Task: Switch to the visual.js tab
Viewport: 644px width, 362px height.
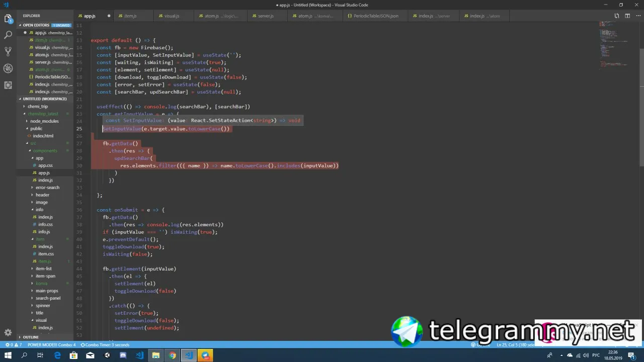Action: click(x=172, y=16)
